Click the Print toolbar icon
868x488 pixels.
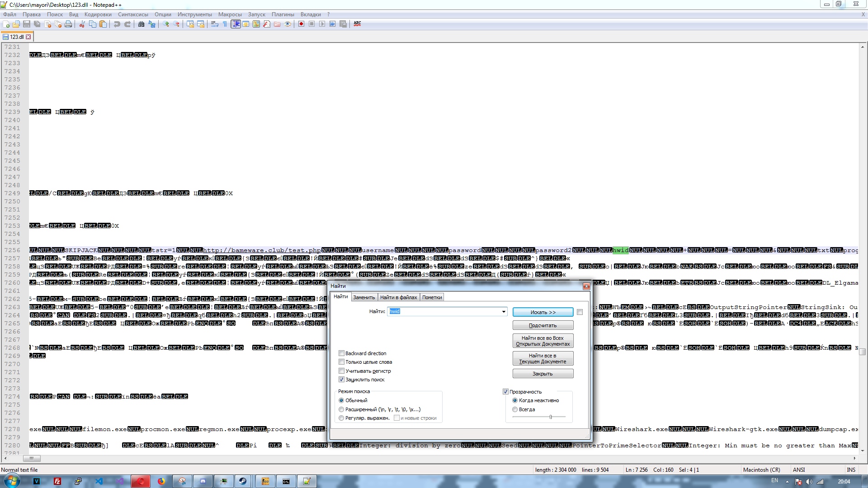pos(68,24)
